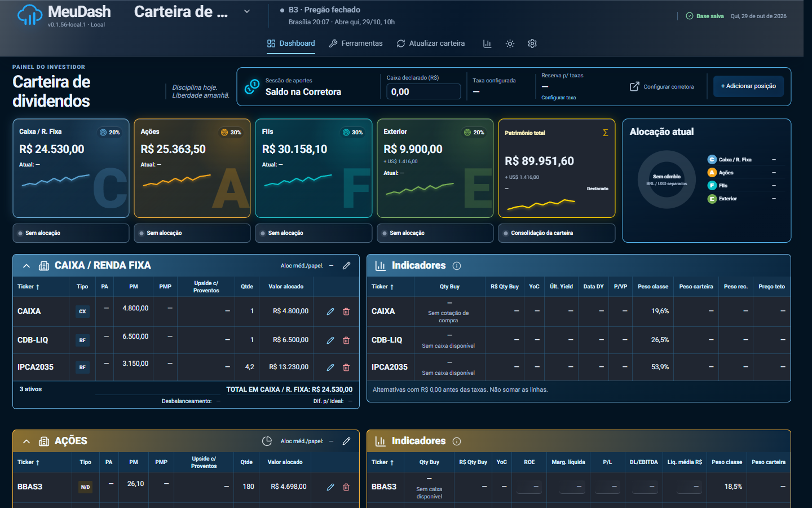The image size is (812, 508).
Task: Open the Carteira de... portfolio dropdown
Action: point(247,11)
